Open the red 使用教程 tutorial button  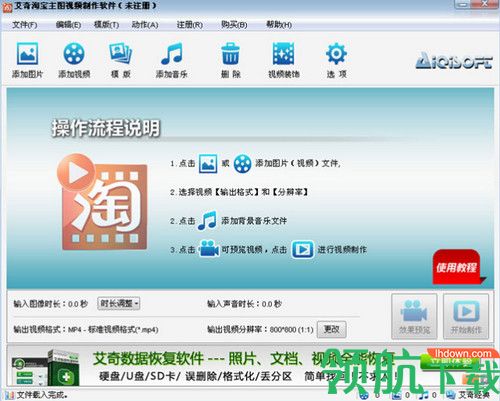click(457, 267)
